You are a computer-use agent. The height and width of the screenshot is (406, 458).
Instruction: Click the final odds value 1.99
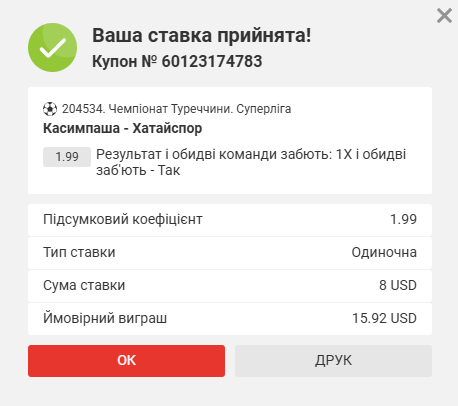pos(403,219)
